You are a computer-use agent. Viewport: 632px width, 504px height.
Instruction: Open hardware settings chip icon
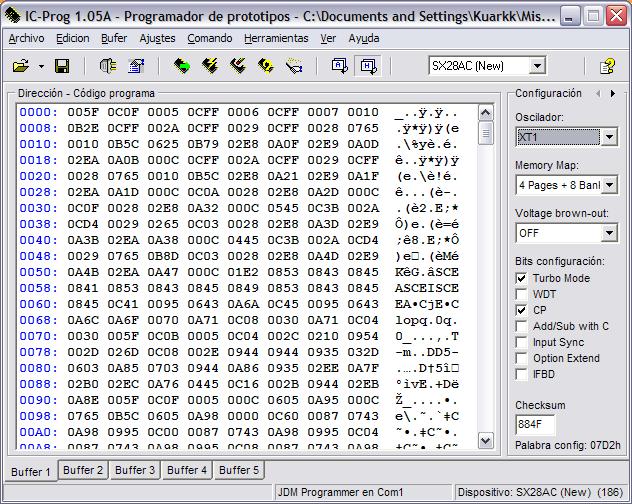[108, 66]
